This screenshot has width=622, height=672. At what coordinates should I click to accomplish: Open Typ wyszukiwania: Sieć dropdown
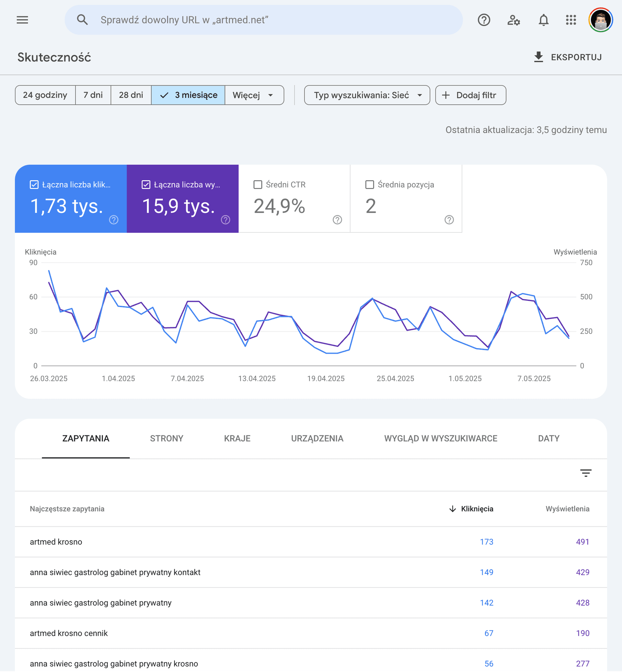click(367, 95)
